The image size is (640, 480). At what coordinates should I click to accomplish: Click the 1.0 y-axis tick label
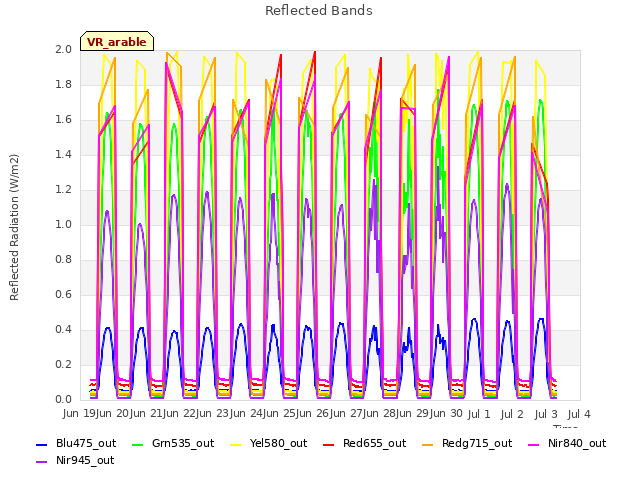point(63,224)
